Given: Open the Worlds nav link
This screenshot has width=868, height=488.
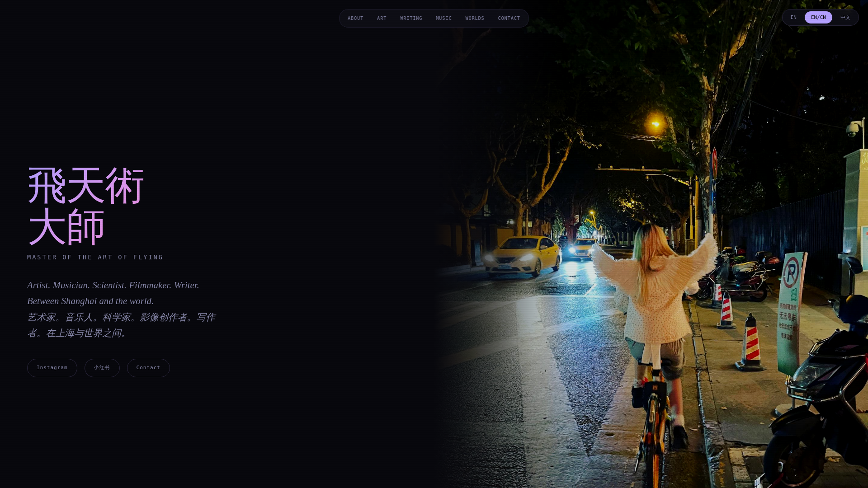Looking at the screenshot, I should tap(475, 19).
